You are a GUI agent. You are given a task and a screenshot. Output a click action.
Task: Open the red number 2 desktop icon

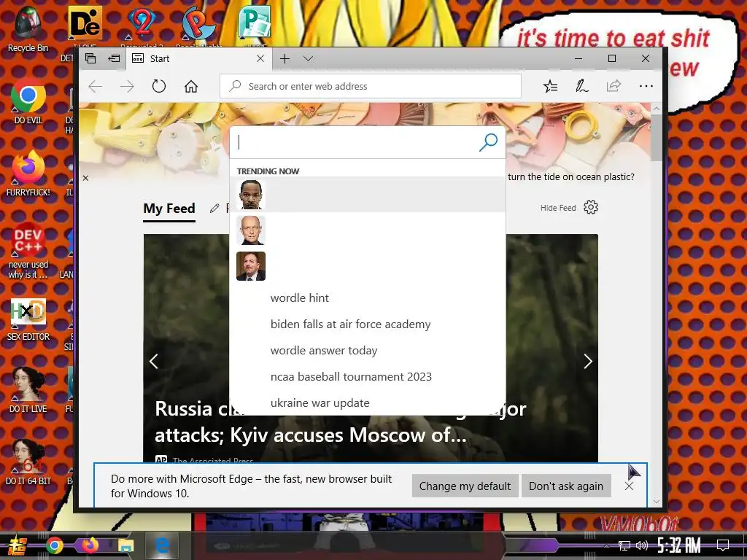point(142,23)
